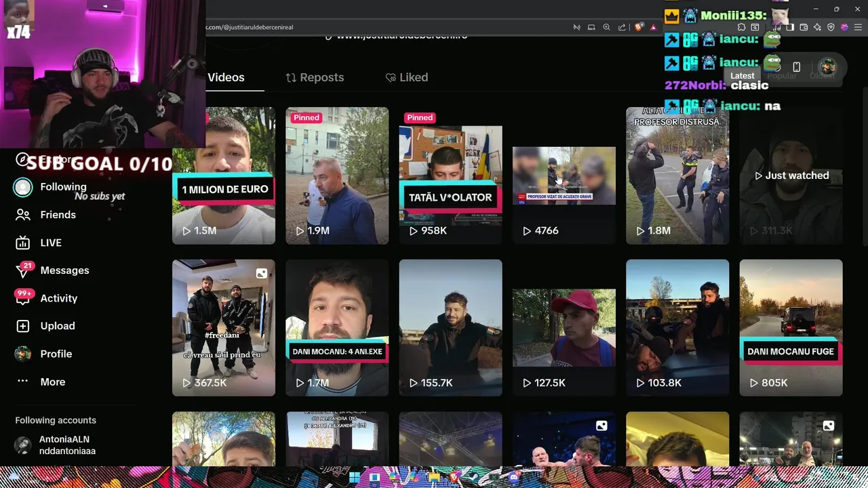This screenshot has width=868, height=488.
Task: Open Discord from the taskbar
Action: (515, 477)
